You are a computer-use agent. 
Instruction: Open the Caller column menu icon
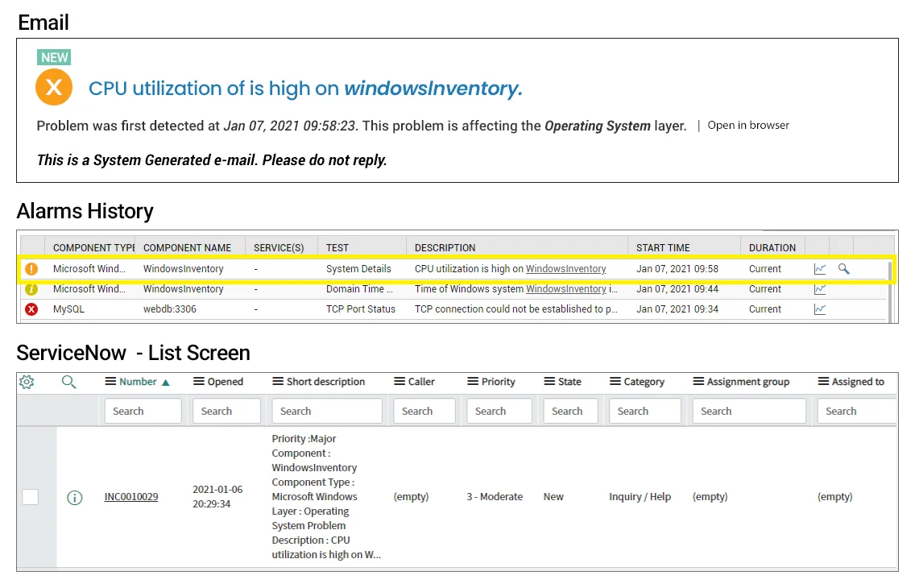click(x=400, y=382)
